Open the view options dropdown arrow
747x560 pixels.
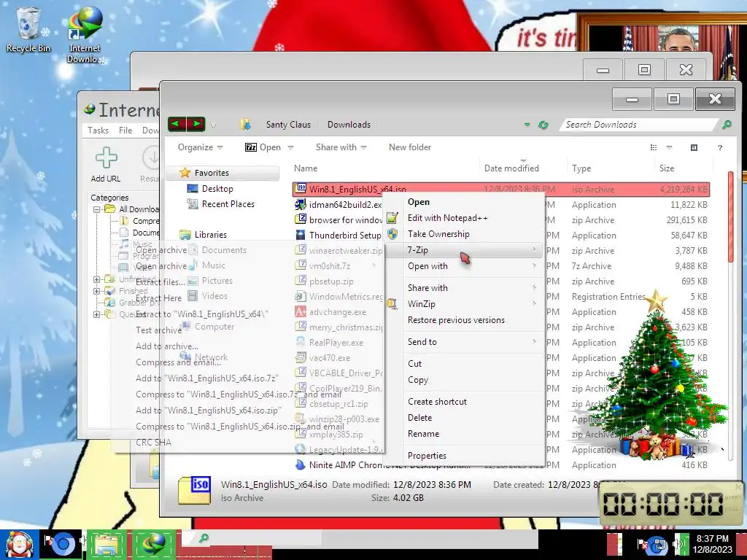[x=669, y=147]
